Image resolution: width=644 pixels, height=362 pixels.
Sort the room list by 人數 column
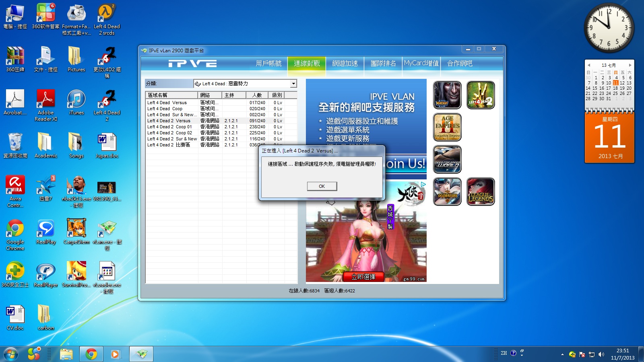pyautogui.click(x=257, y=95)
